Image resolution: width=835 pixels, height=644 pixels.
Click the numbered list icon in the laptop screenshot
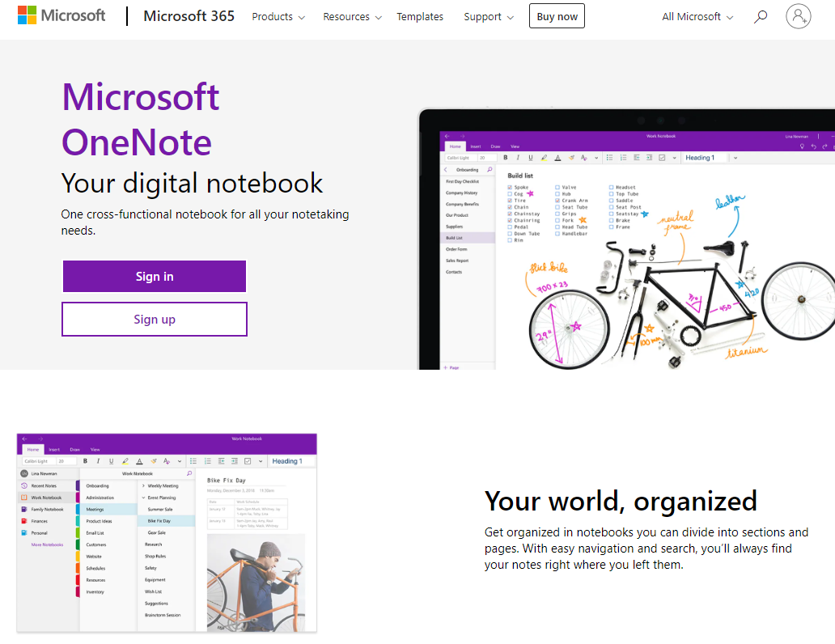tap(623, 158)
